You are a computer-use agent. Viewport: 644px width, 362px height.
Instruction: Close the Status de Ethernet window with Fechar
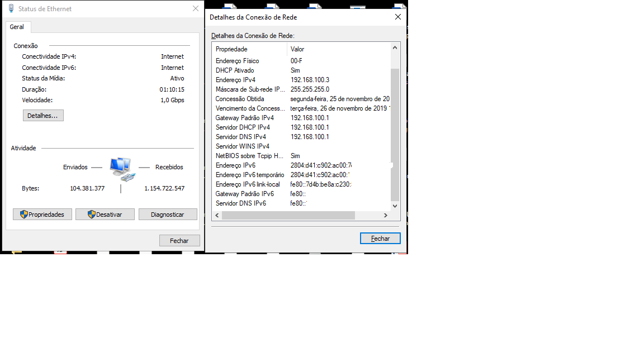(179, 241)
